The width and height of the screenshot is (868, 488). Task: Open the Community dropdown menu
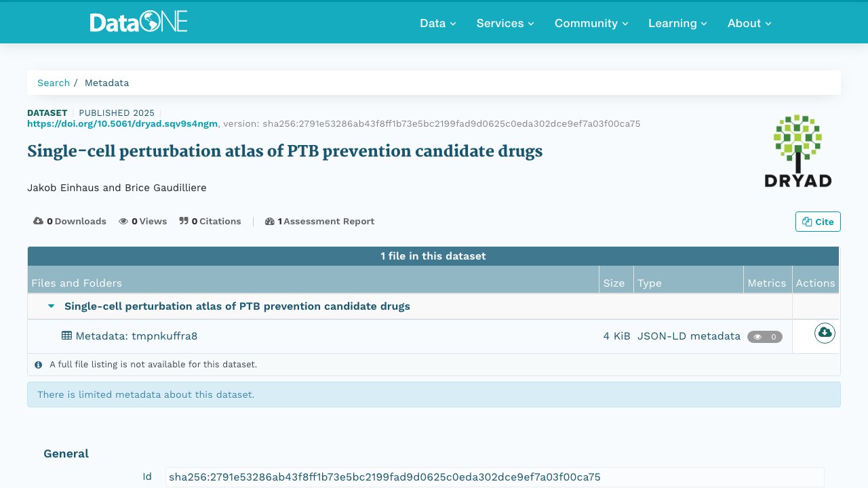click(x=591, y=23)
